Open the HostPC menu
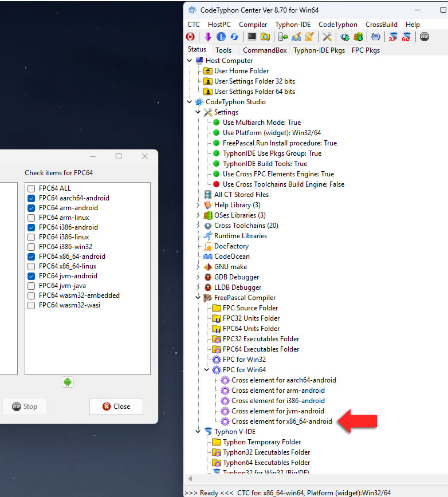This screenshot has height=497, width=448. (x=219, y=25)
